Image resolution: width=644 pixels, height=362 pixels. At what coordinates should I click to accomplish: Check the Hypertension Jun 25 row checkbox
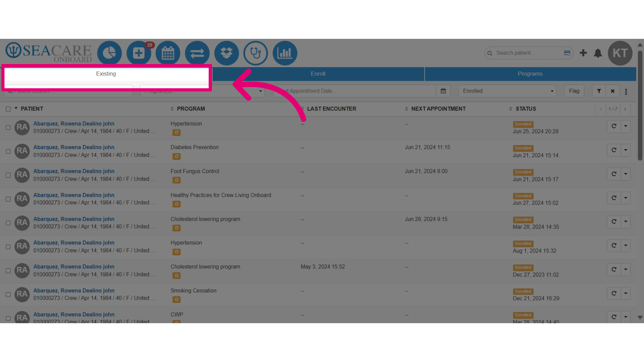point(8,127)
